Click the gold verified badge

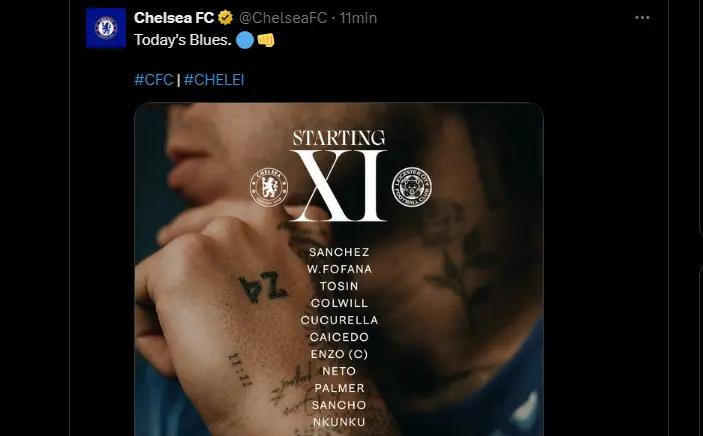(226, 18)
